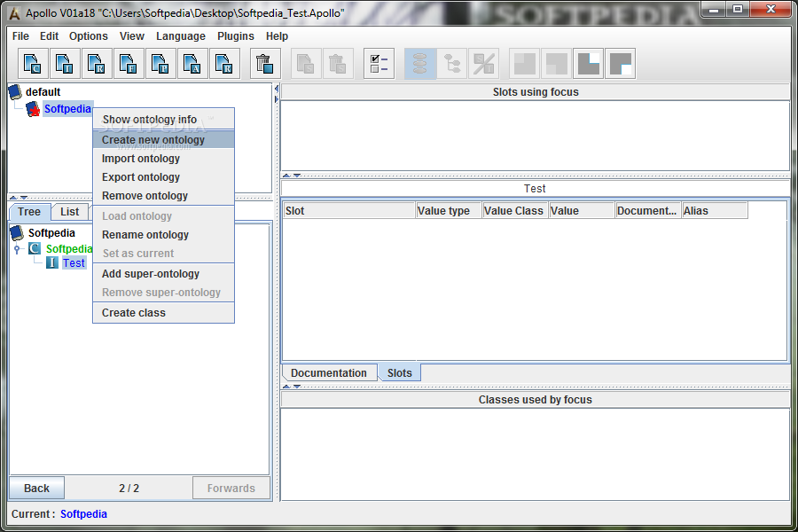
Task: Click the up arrow below the Documentation tab
Action: 286,387
